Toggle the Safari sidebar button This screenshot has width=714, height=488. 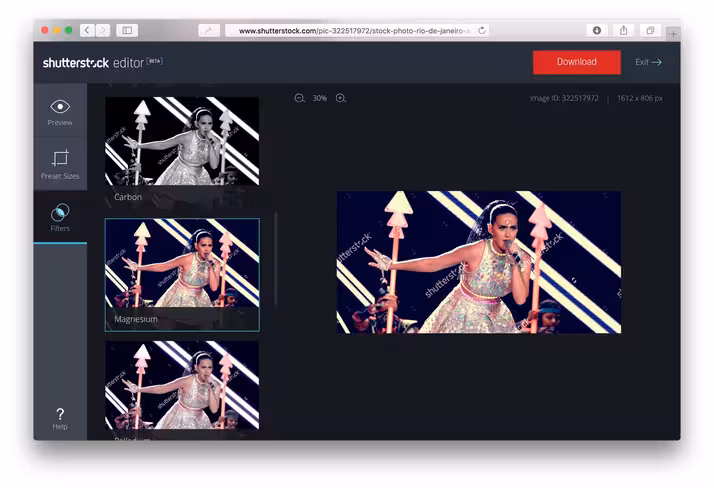127,30
